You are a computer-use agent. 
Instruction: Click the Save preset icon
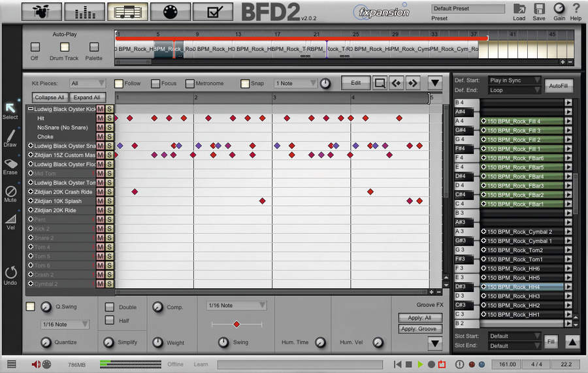click(539, 9)
